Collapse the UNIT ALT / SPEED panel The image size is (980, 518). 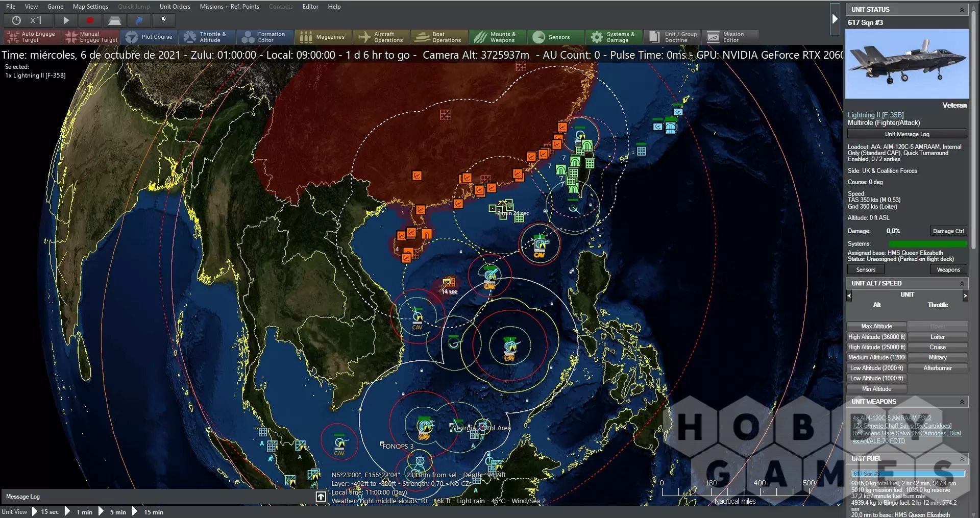pos(962,283)
